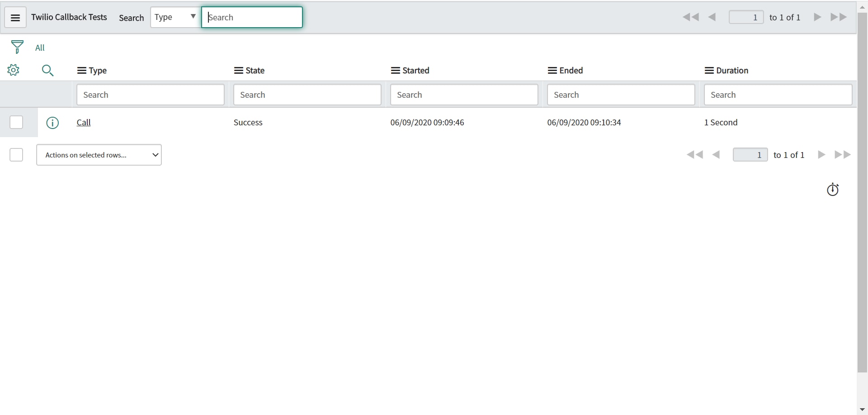Open Actions on selected rows dropdown

coord(99,155)
